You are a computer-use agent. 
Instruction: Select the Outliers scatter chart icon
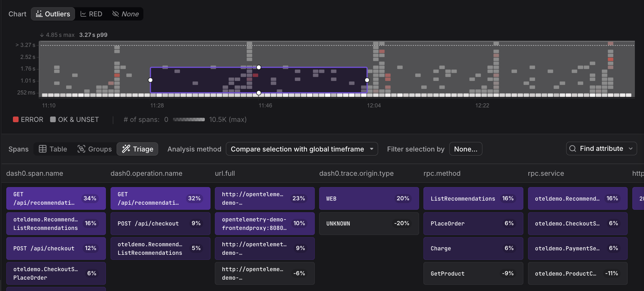pos(39,14)
